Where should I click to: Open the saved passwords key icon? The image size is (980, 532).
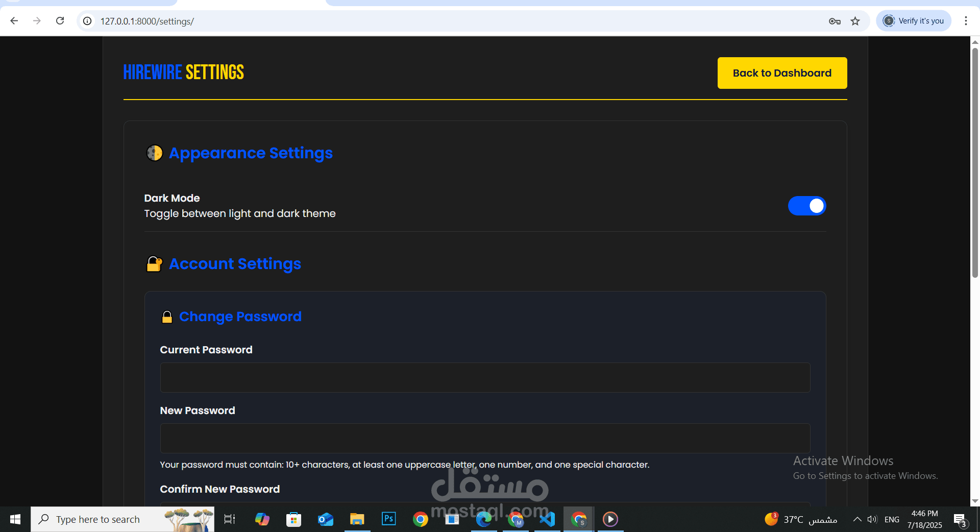point(835,21)
